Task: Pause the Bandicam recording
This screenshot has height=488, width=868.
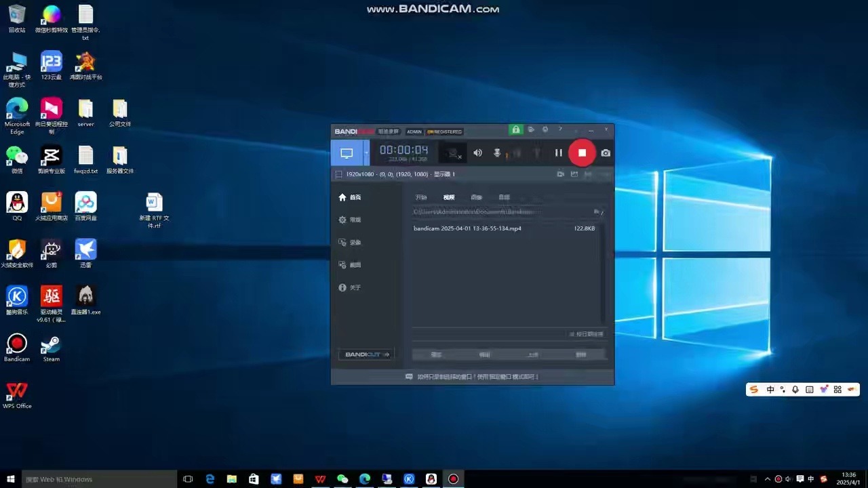Action: pyautogui.click(x=558, y=153)
